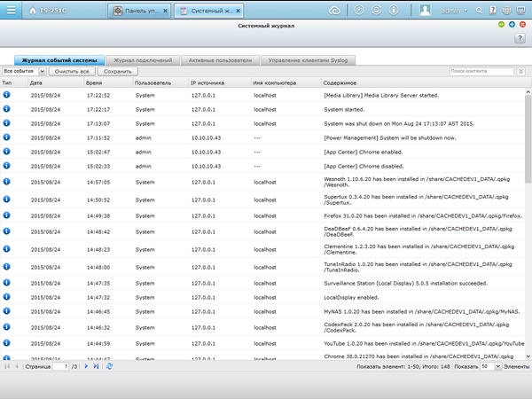Click the admin user avatar icon
The height and width of the screenshot is (399, 532).
[x=426, y=11]
